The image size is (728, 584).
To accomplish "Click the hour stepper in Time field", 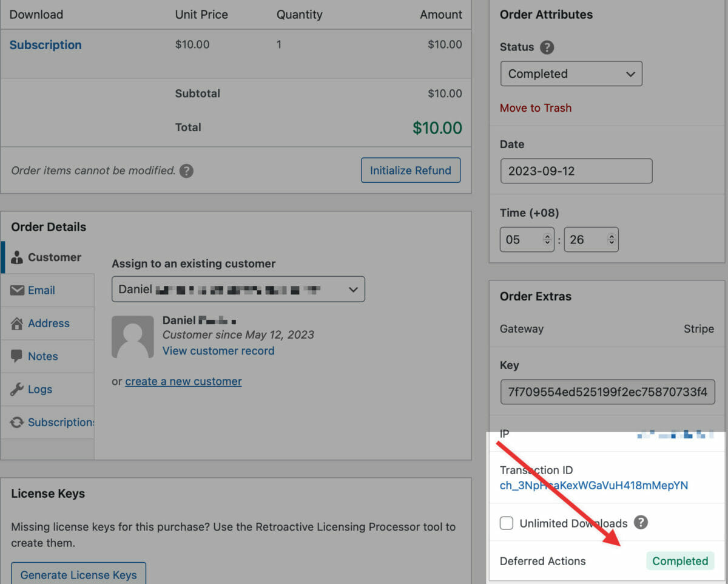I will [x=547, y=240].
